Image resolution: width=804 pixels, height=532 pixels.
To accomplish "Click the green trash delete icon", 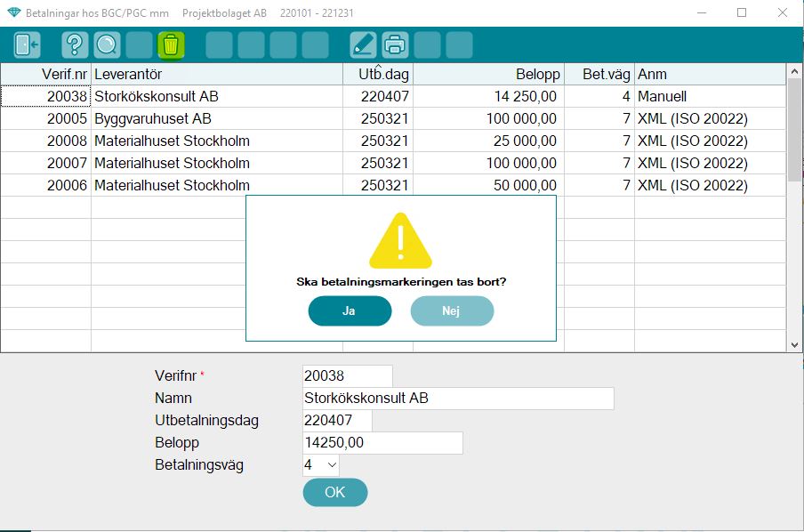I will 171,45.
